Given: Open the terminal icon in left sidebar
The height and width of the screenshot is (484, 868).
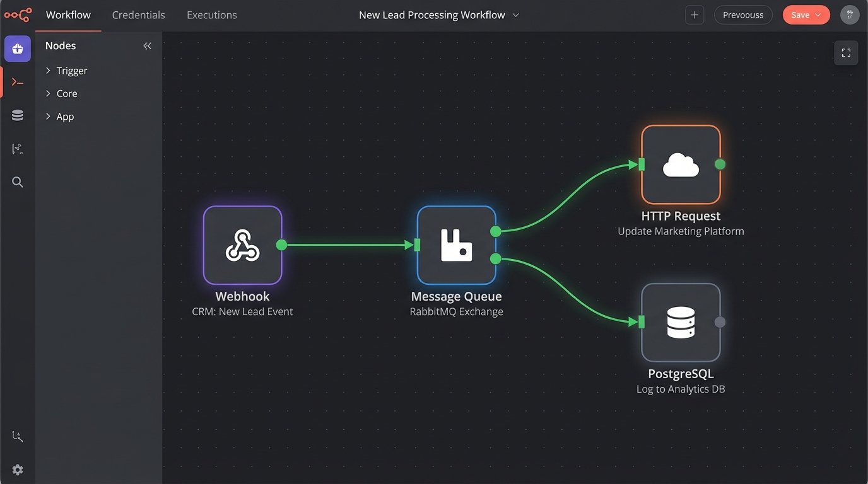Looking at the screenshot, I should 18,82.
